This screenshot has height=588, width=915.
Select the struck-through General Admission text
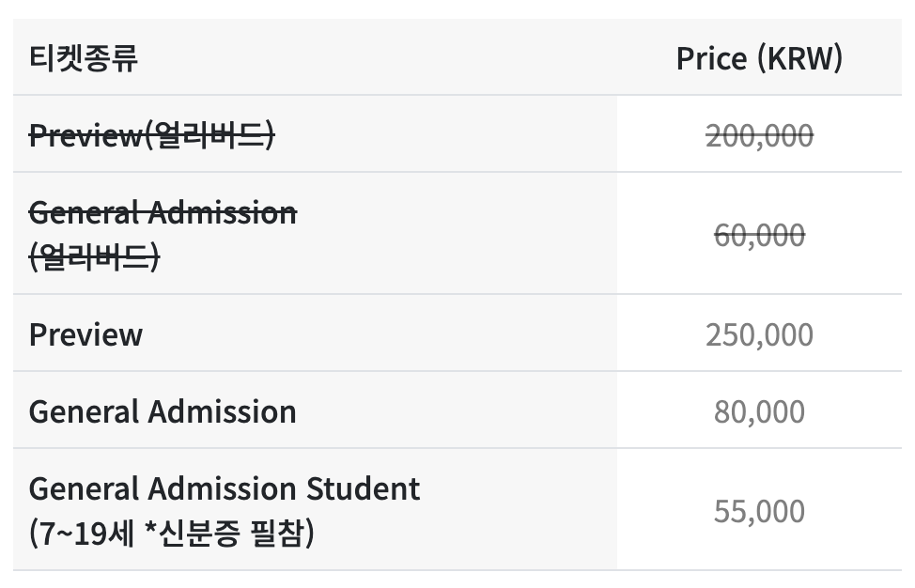tap(163, 212)
